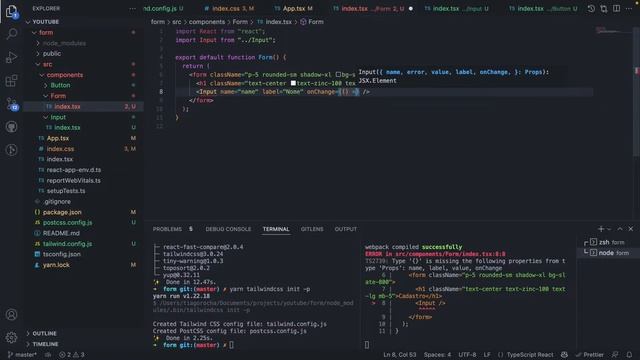Click the compare changes icon in editor toolbar
Image resolution: width=640 pixels, height=360 pixels.
pyautogui.click(x=604, y=9)
